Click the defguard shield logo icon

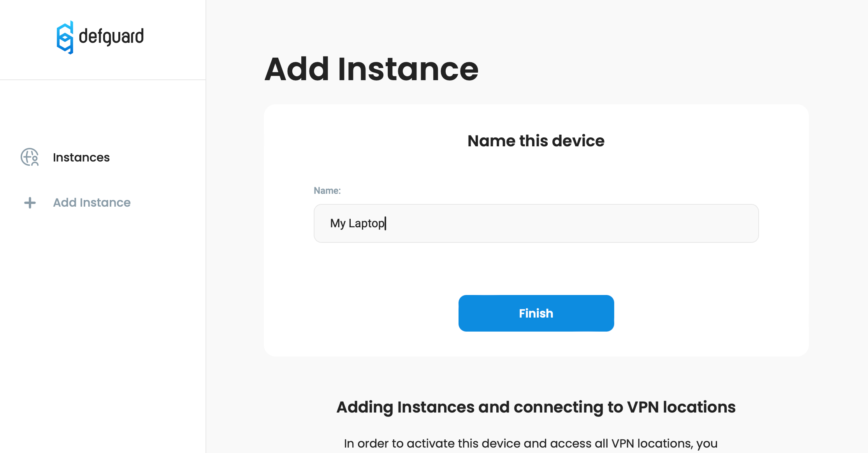click(65, 37)
